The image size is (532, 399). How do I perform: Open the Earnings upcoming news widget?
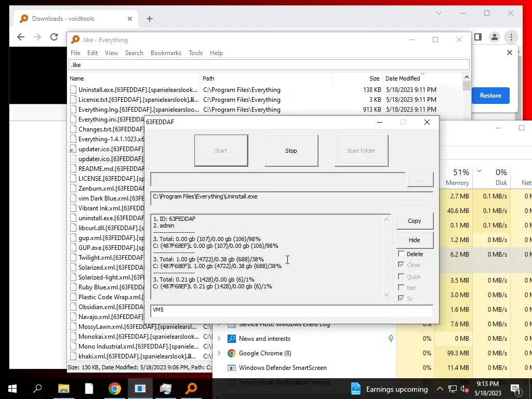click(389, 389)
